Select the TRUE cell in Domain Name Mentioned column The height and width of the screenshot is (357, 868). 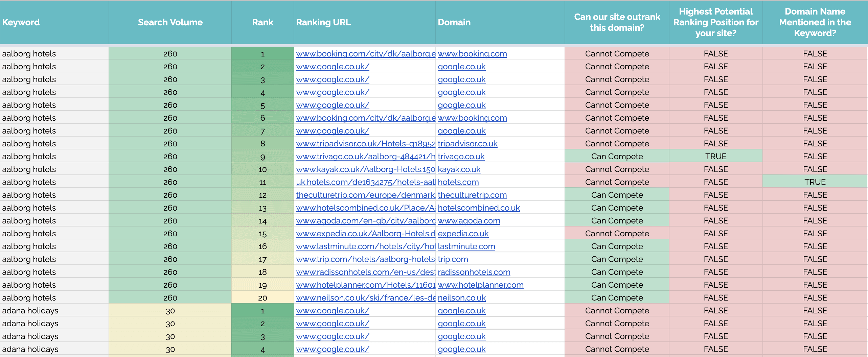(815, 182)
